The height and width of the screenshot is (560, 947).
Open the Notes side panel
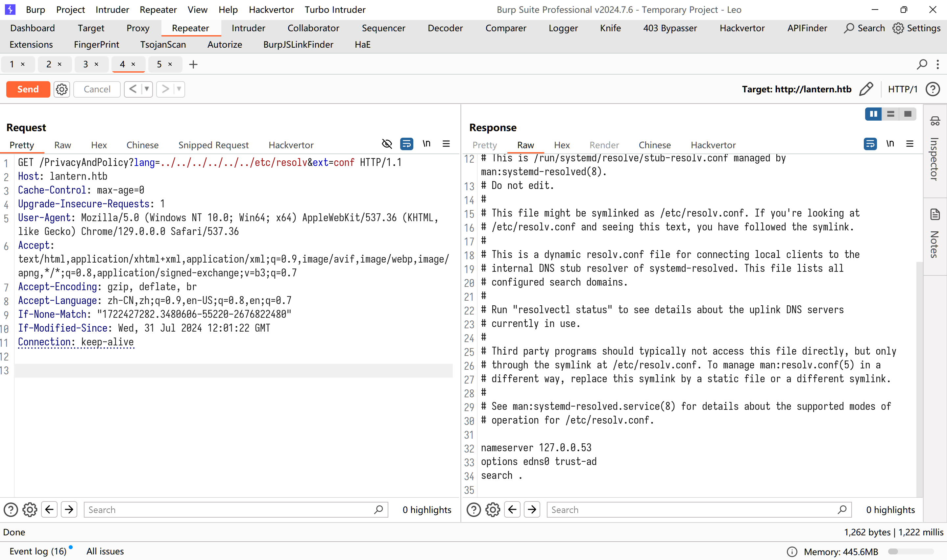(x=935, y=236)
